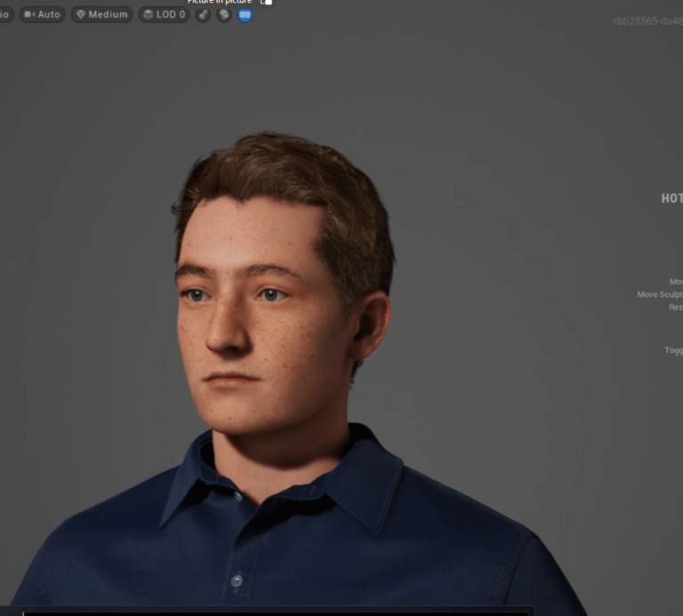Image resolution: width=683 pixels, height=616 pixels.
Task: Click the bone skeleton preview icon
Action: 203,15
